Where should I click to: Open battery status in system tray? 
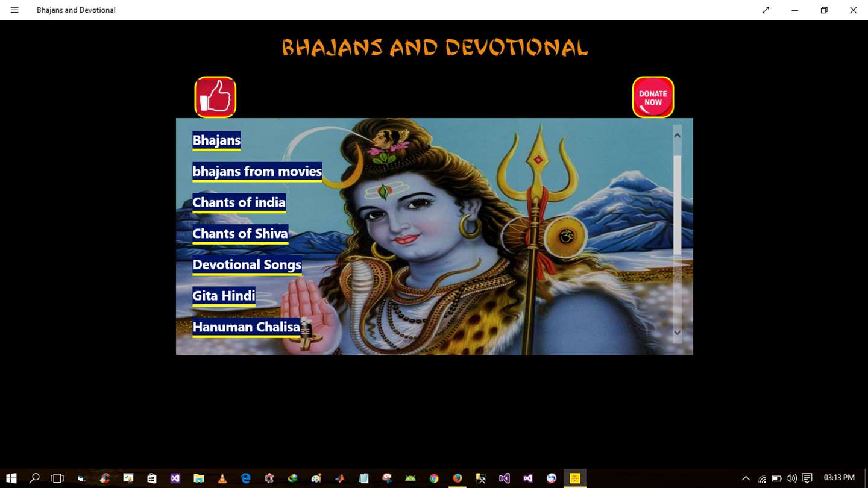coord(776,478)
